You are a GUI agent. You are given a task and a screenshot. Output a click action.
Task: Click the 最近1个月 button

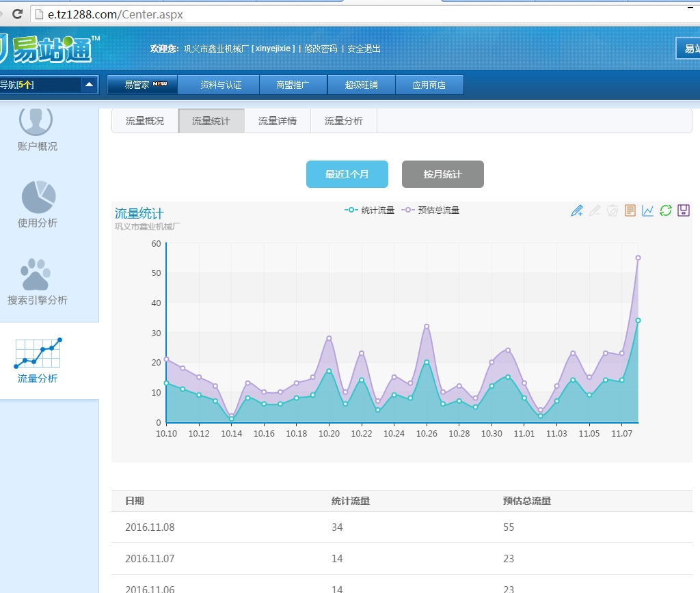347,174
